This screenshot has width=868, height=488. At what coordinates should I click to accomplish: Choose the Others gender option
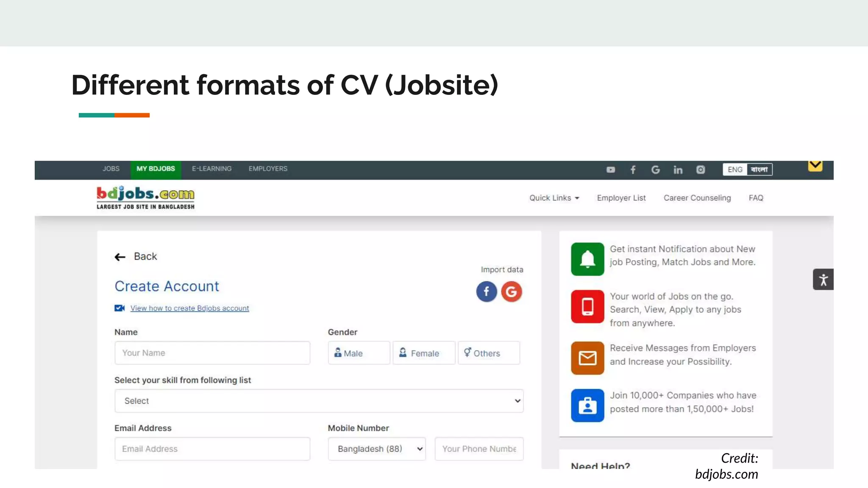click(x=488, y=353)
